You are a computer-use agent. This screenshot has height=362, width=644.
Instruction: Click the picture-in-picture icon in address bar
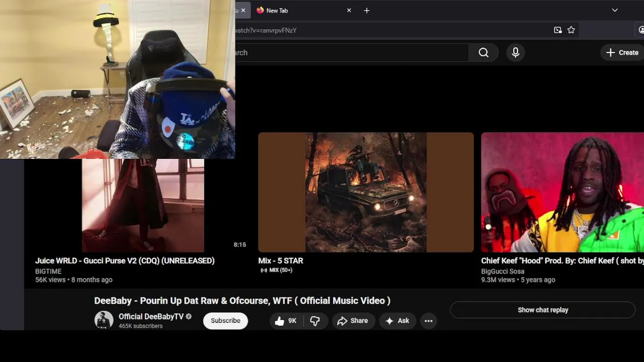coord(557,30)
